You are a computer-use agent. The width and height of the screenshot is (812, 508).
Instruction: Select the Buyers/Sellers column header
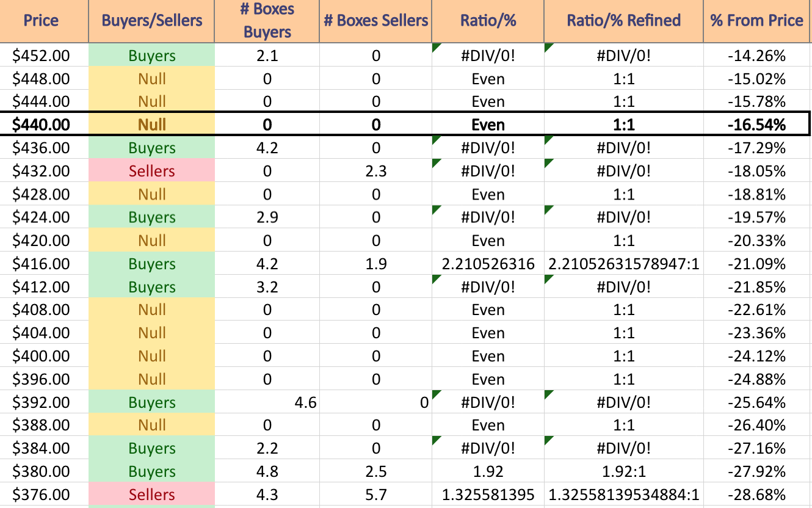[x=152, y=21]
